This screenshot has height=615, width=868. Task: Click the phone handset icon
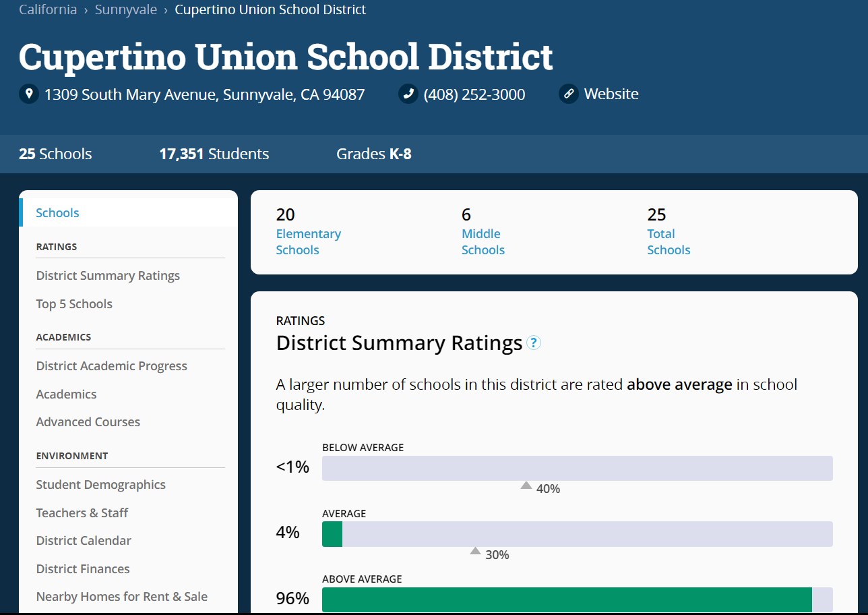408,94
